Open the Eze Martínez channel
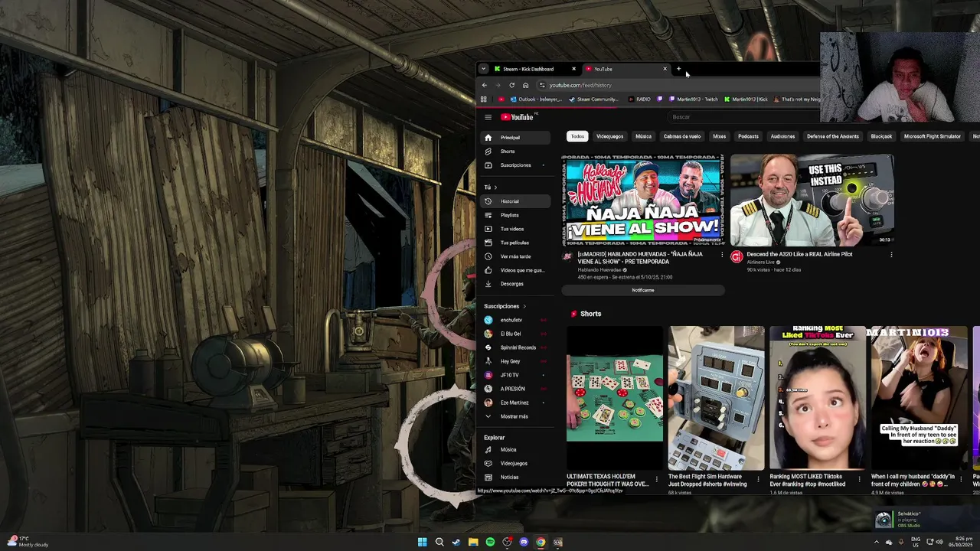 516,403
